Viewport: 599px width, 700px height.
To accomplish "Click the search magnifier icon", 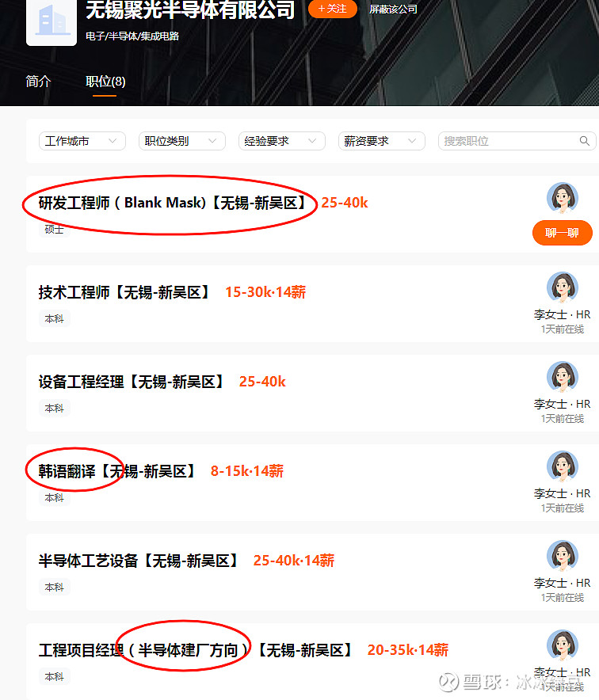I will [x=584, y=141].
